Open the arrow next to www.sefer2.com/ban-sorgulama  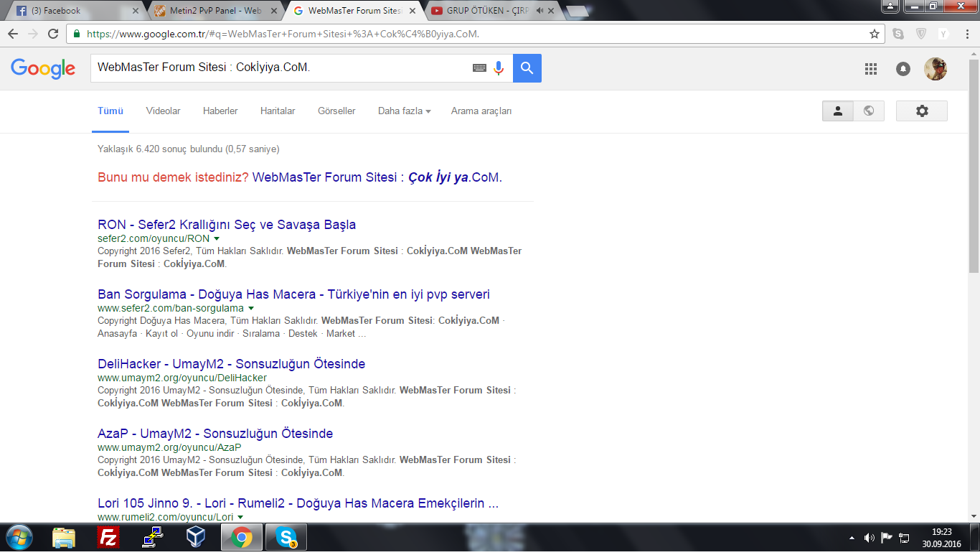point(251,308)
